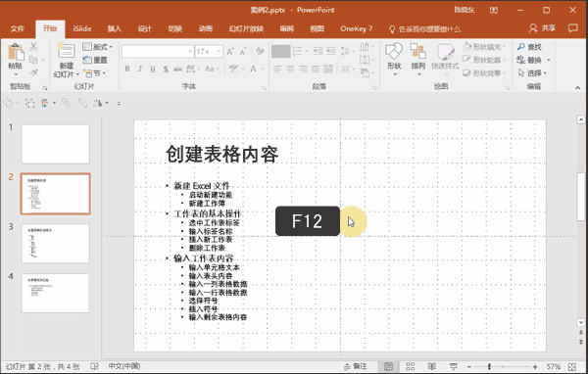This screenshot has height=374, width=588.
Task: Select slide 3 thumbnail
Action: 56,243
